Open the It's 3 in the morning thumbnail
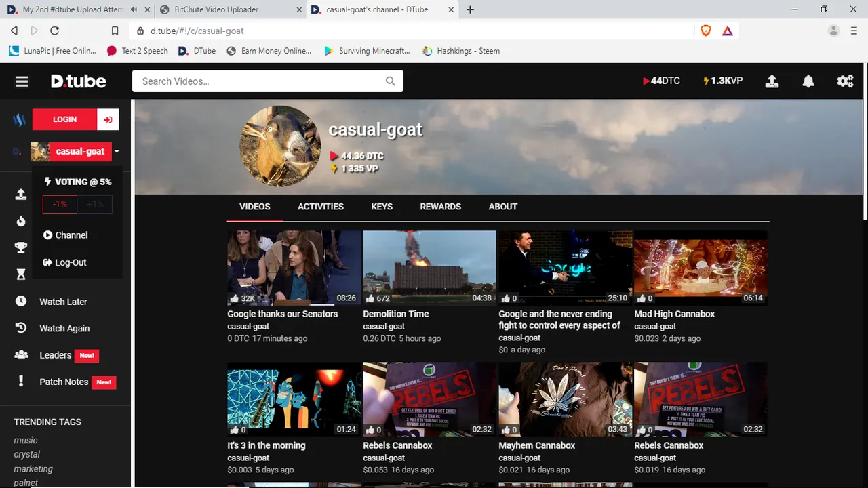The height and width of the screenshot is (488, 868). click(294, 399)
